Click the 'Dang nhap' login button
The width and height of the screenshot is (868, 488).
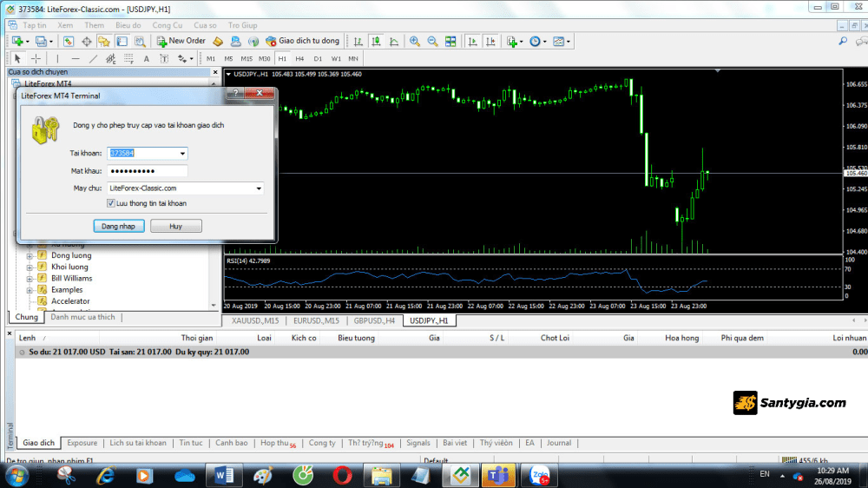tap(118, 226)
